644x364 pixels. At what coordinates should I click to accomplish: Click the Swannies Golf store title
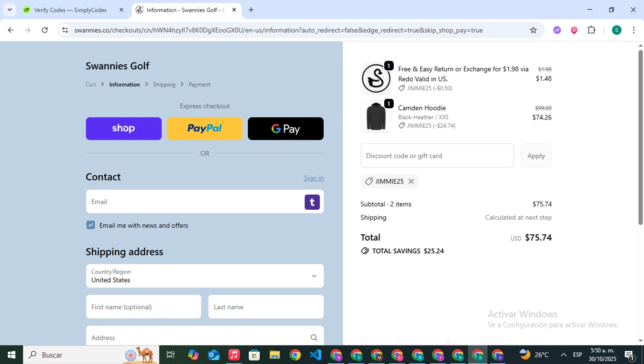(118, 66)
